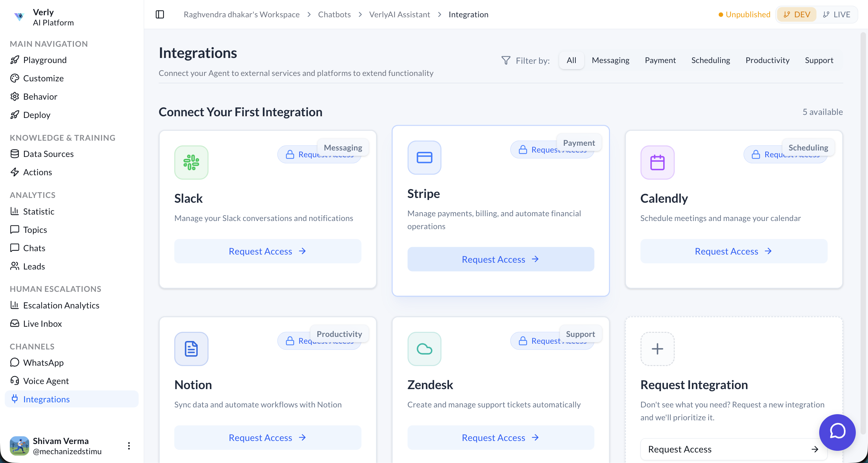This screenshot has width=868, height=463.
Task: Select the Customize palette icon in sidebar
Action: tap(15, 78)
